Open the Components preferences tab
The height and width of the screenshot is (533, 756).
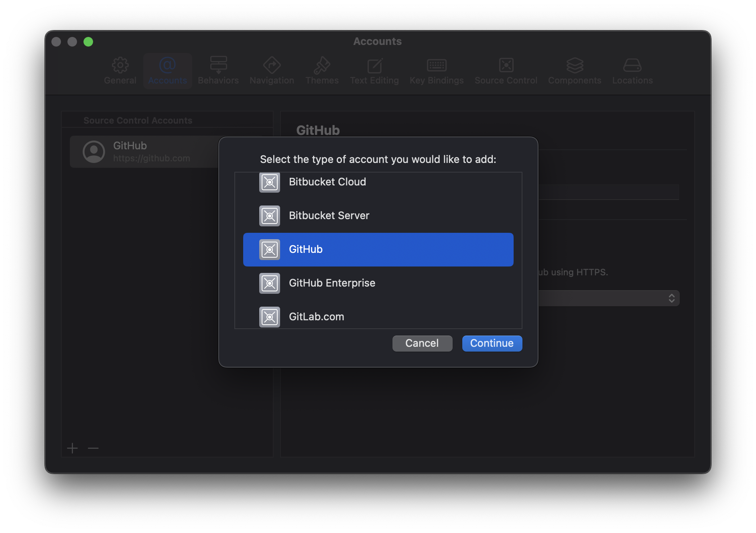(x=575, y=71)
